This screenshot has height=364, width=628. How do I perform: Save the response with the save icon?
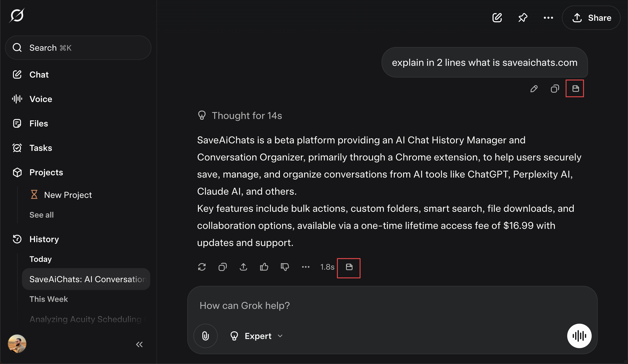[349, 267]
